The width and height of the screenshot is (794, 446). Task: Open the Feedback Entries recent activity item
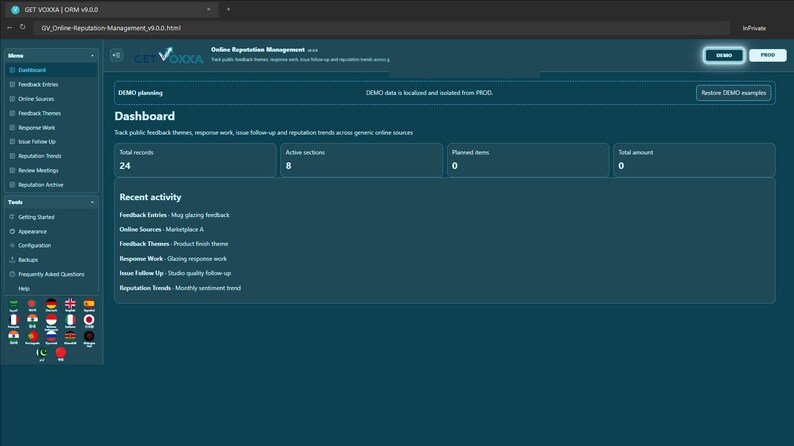click(174, 215)
